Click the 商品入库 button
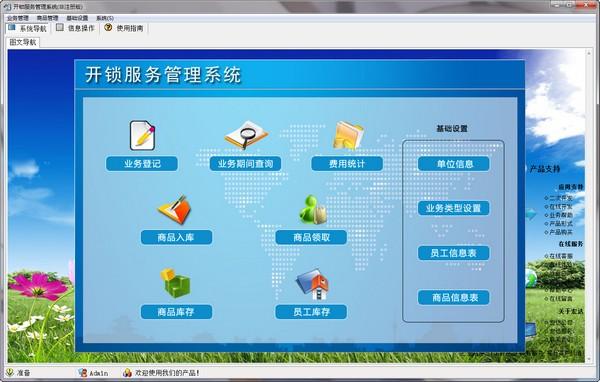This screenshot has width=600, height=382. point(176,237)
